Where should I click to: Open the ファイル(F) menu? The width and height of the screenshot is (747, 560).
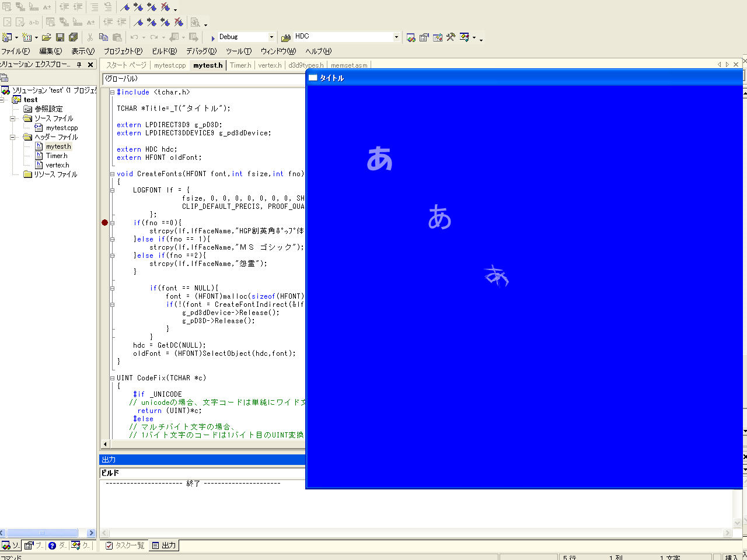[16, 51]
